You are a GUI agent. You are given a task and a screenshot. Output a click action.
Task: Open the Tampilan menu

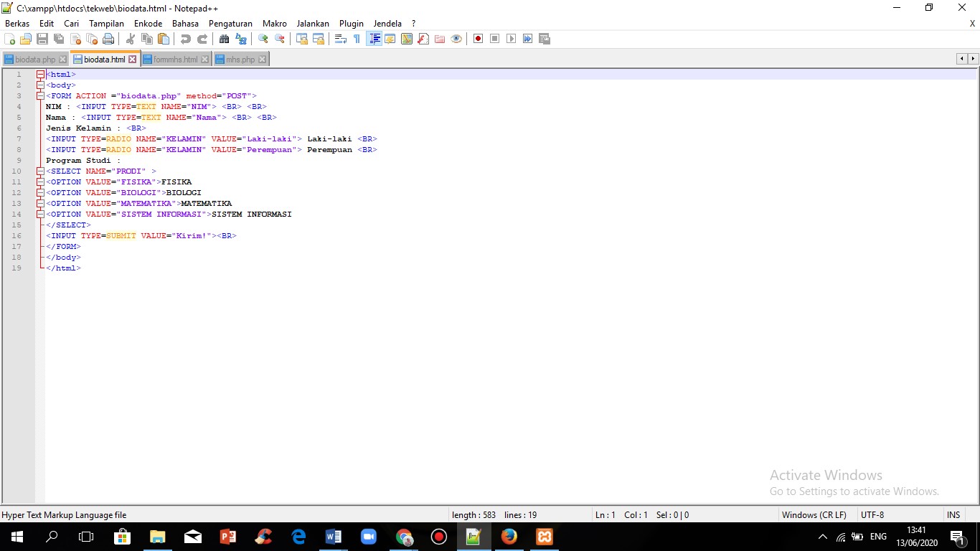pos(106,24)
